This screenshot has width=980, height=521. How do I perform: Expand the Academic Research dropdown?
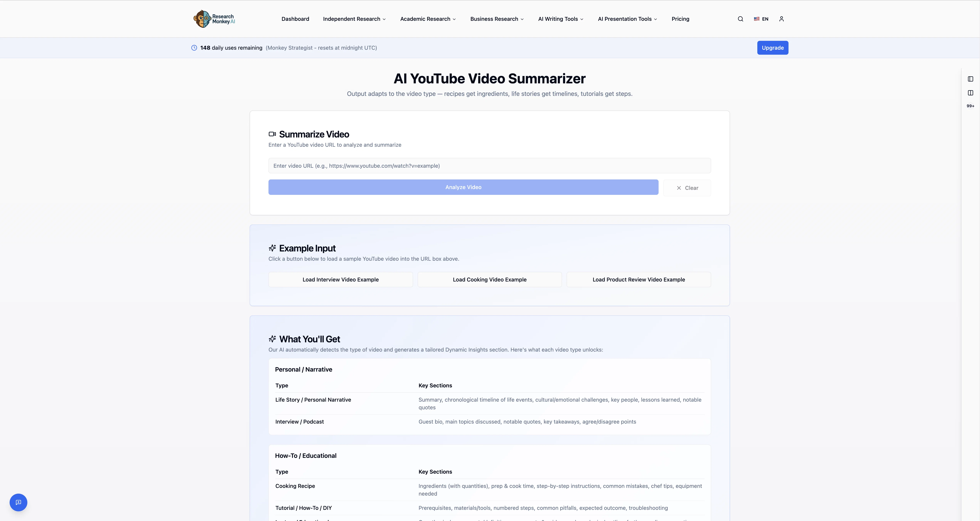tap(428, 19)
